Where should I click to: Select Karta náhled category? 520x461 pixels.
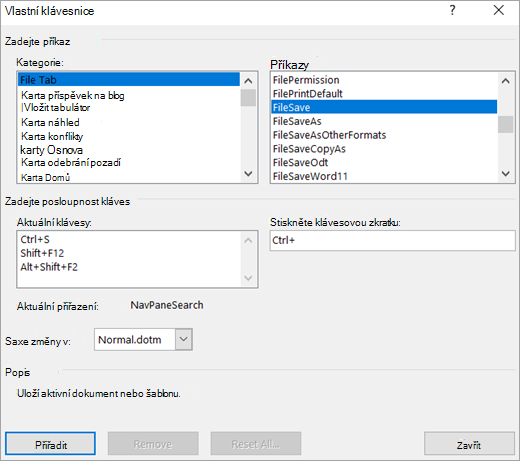click(x=129, y=122)
